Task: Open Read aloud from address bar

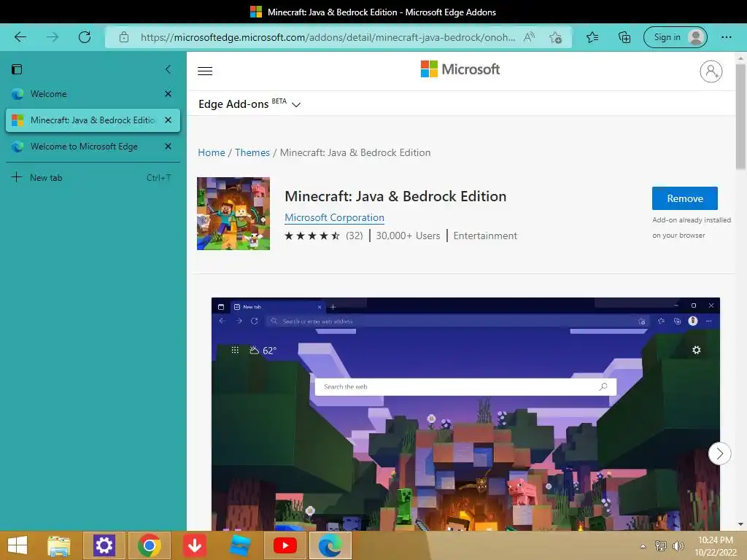Action: pyautogui.click(x=529, y=37)
